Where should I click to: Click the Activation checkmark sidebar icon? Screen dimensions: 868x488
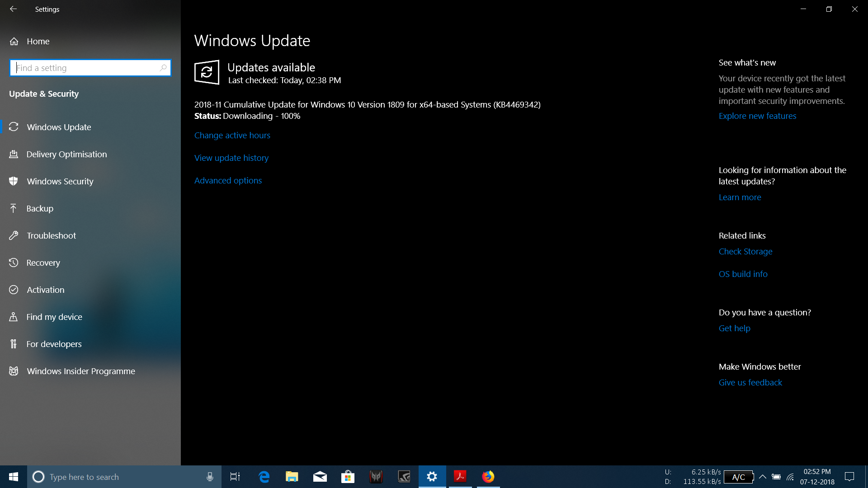click(x=14, y=290)
